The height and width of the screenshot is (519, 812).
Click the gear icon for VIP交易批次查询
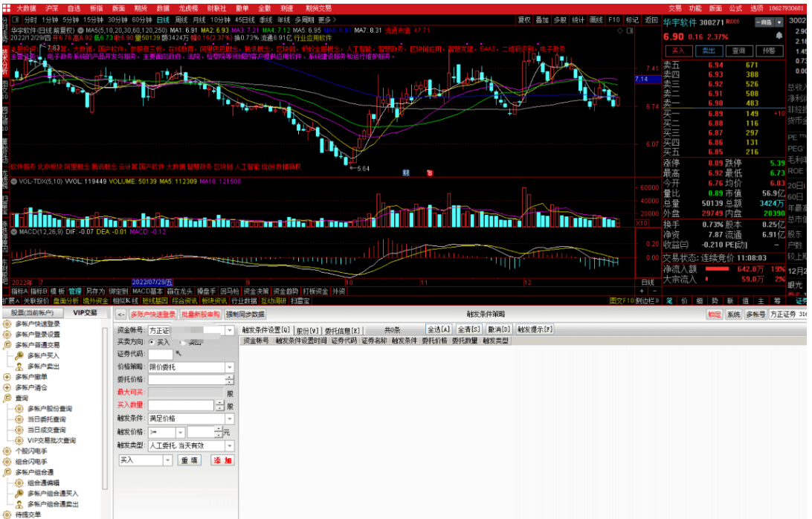click(x=19, y=440)
